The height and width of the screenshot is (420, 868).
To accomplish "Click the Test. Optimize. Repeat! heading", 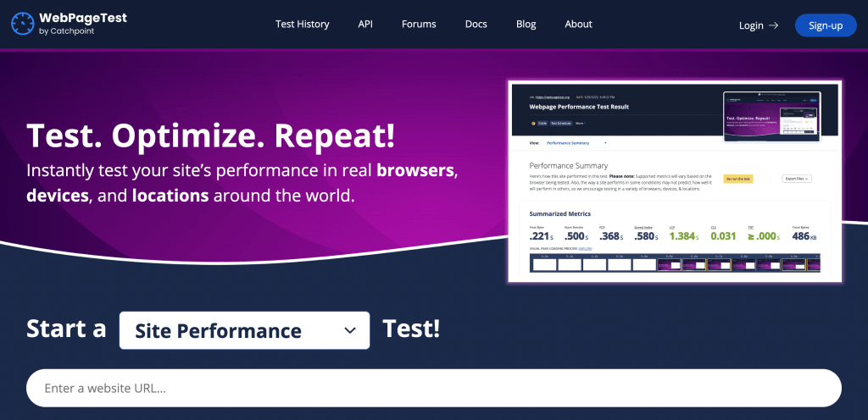I will coord(210,135).
